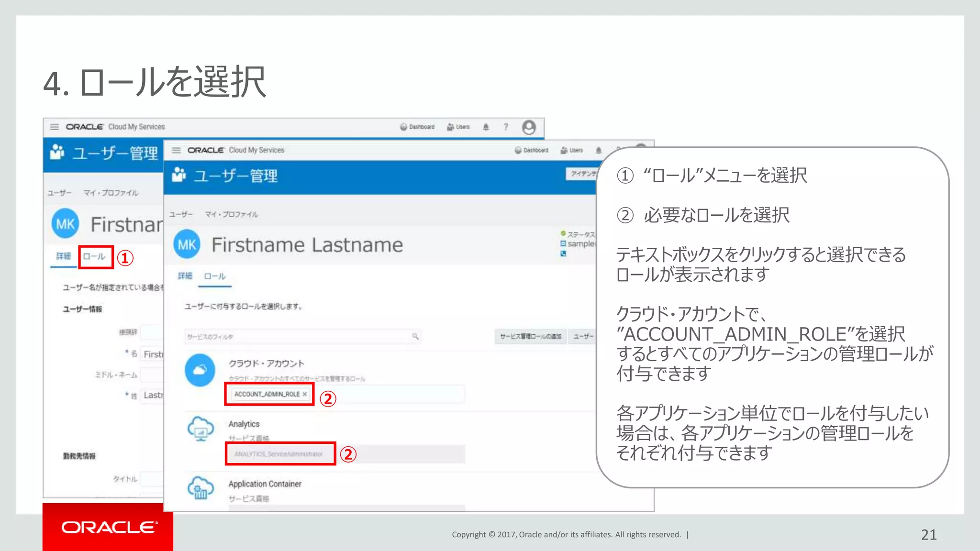Open the help question mark icon
This screenshot has width=980, height=551.
tap(506, 127)
